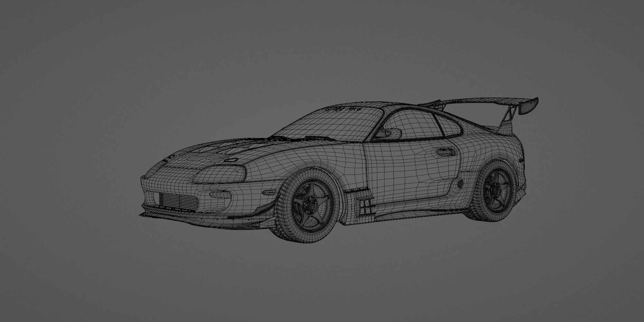Click the windshield of the wireframe car
This screenshot has height=322, width=644.
pyautogui.click(x=328, y=124)
